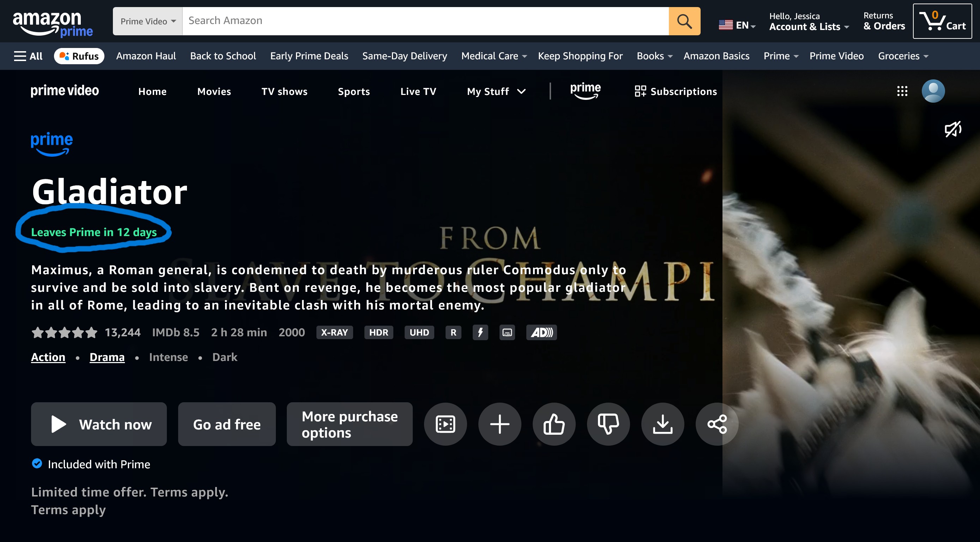980x542 pixels.
Task: Add Gladiator to watchlist with plus icon
Action: coord(500,424)
